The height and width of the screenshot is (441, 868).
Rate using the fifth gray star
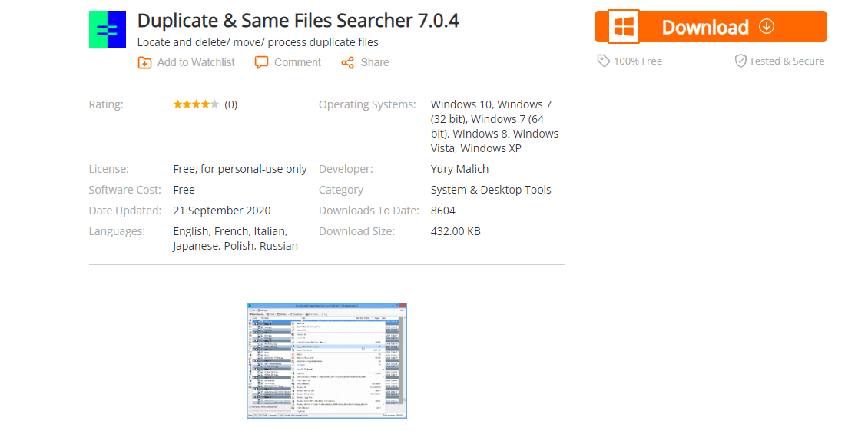tap(215, 104)
